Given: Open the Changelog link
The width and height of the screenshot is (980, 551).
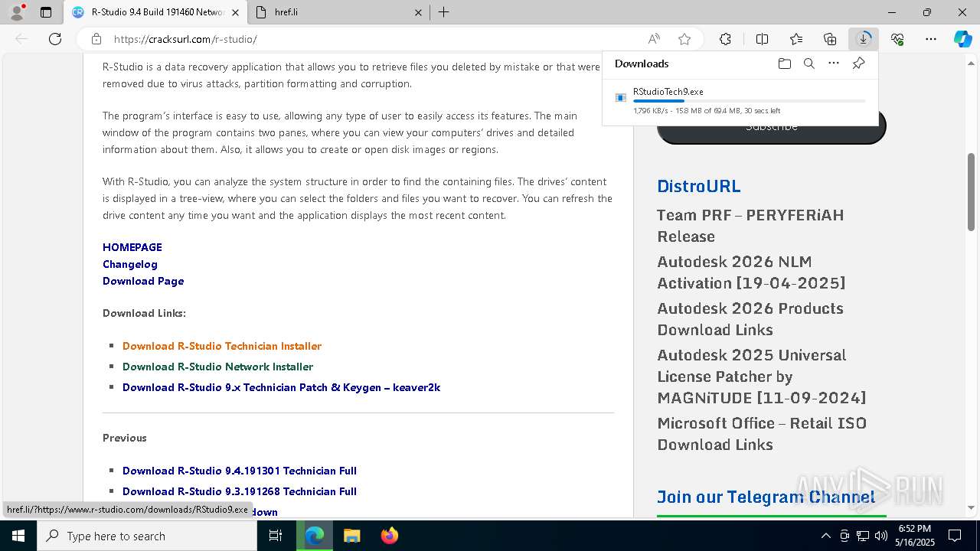Looking at the screenshot, I should pyautogui.click(x=130, y=264).
